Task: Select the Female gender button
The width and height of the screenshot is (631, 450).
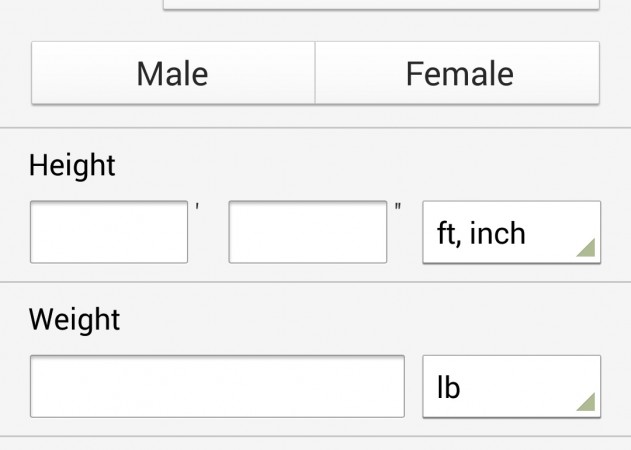Action: click(458, 73)
